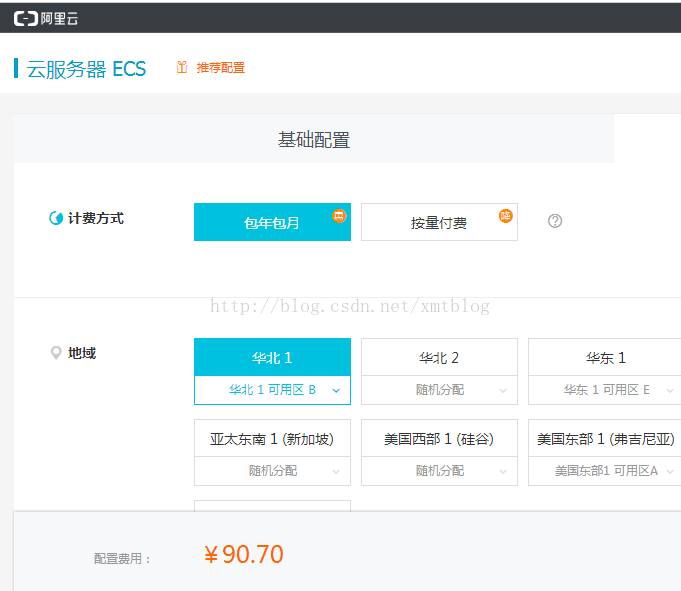Click the 阿里云 logo in header
681x591 pixels.
pos(46,19)
